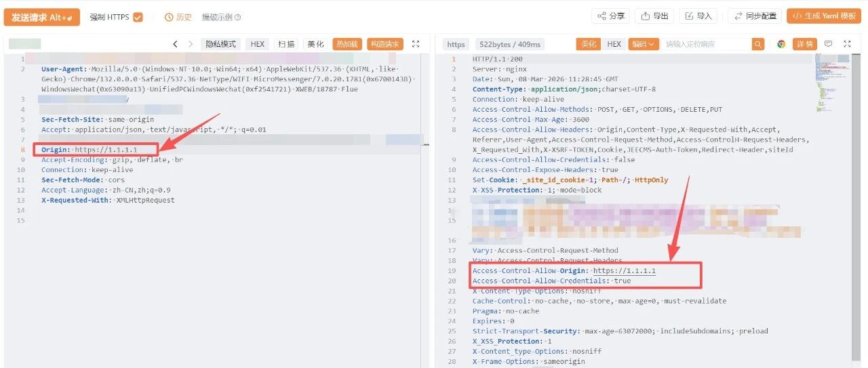This screenshot has width=868, height=368.
Task: Open the 编码 encoding dropdown
Action: (644, 44)
